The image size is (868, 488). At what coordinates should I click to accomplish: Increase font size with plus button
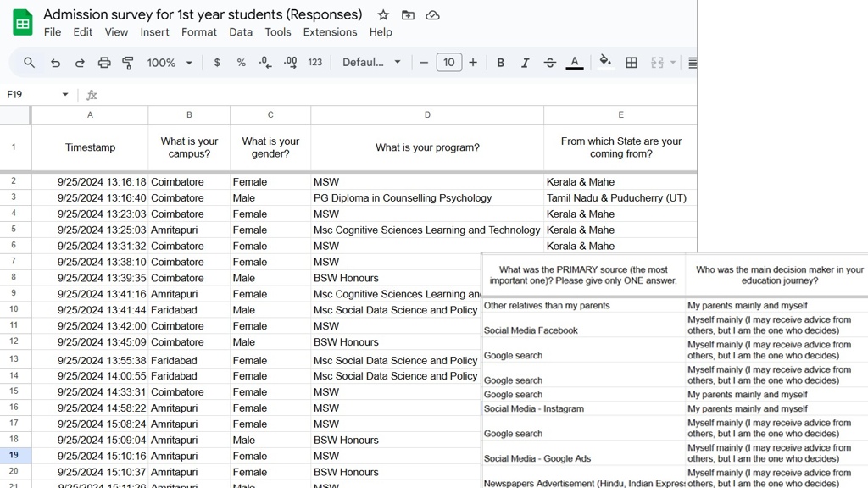[473, 63]
